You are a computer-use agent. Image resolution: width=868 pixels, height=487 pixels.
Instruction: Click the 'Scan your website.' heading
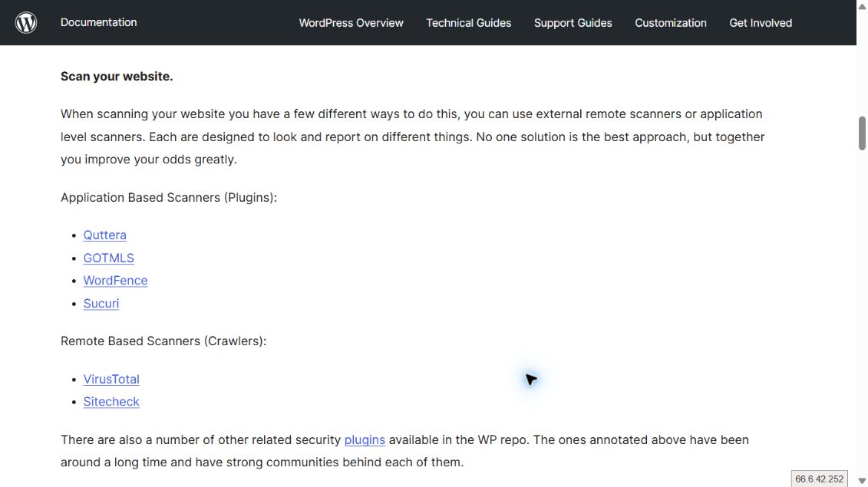117,77
